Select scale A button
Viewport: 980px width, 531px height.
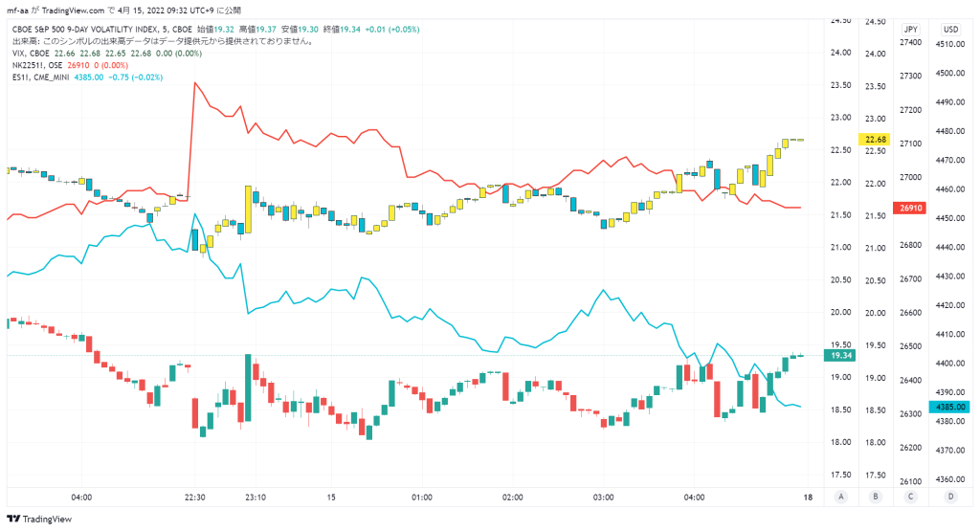pyautogui.click(x=841, y=498)
